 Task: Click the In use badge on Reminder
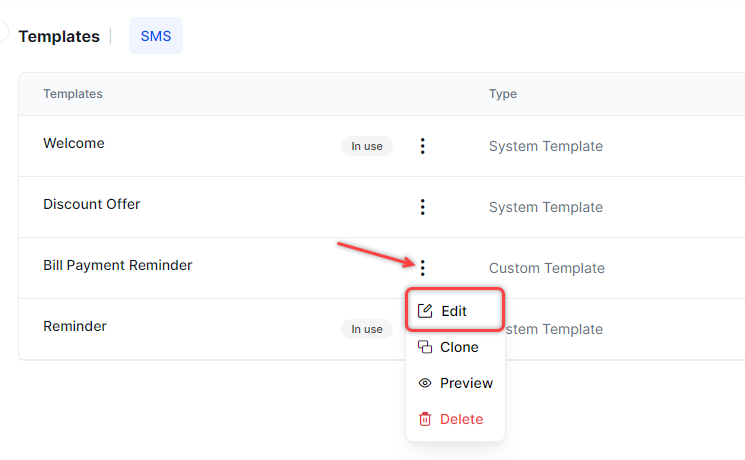click(x=367, y=329)
